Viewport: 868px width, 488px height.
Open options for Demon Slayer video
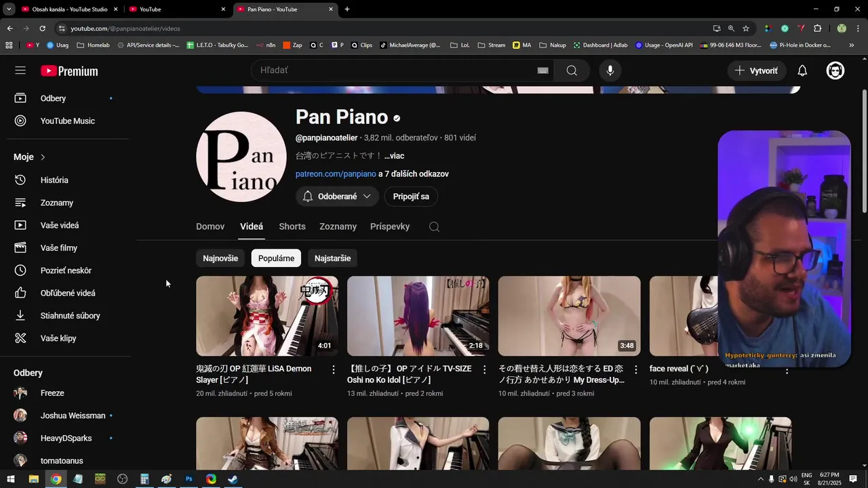tap(333, 369)
